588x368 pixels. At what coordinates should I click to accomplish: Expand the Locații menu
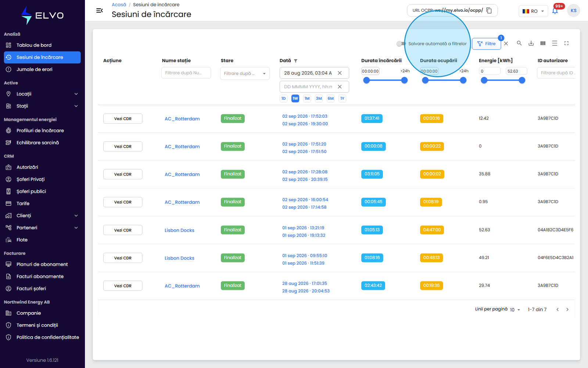76,94
